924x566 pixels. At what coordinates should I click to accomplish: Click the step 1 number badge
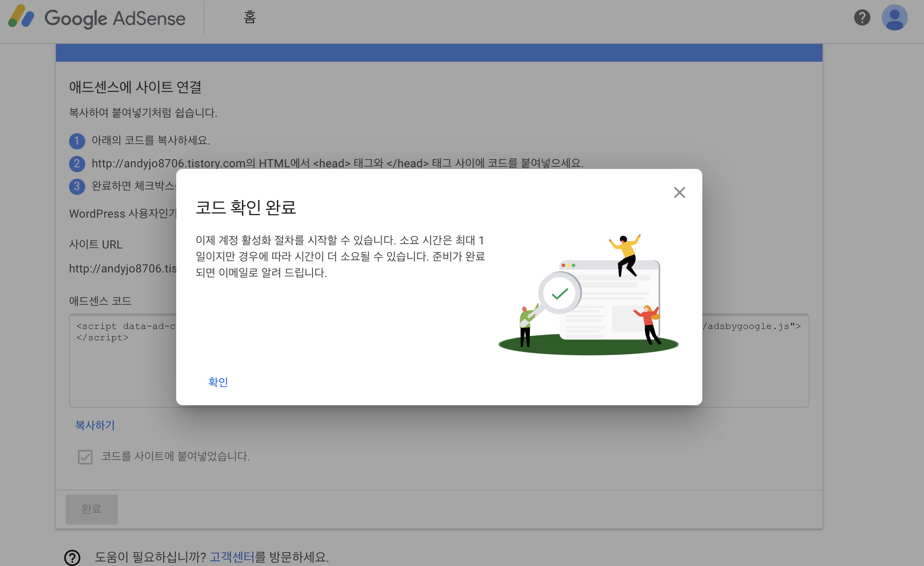pyautogui.click(x=77, y=141)
